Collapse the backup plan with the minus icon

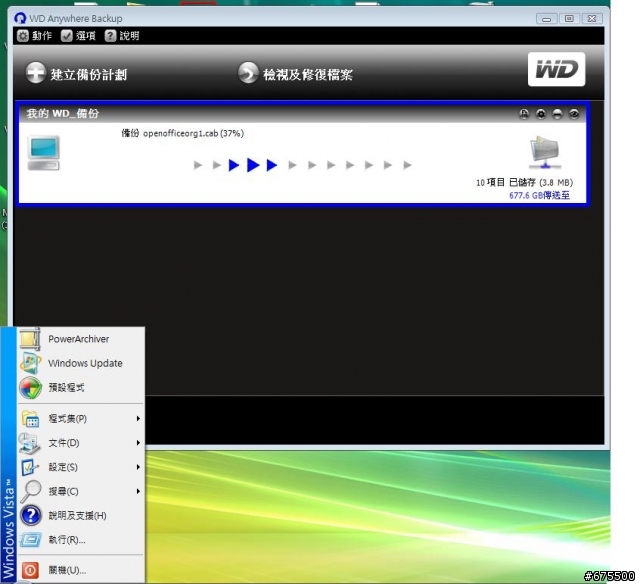pos(557,114)
